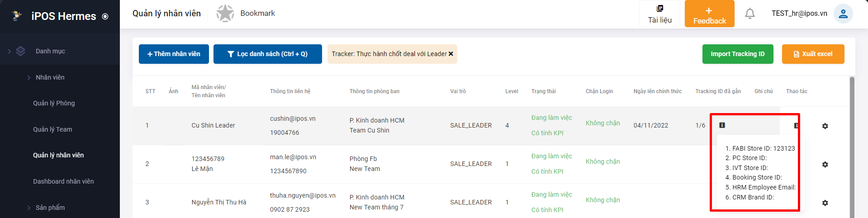868x218 pixels.
Task: Click the table vertical scrollbar
Action: tap(852, 147)
